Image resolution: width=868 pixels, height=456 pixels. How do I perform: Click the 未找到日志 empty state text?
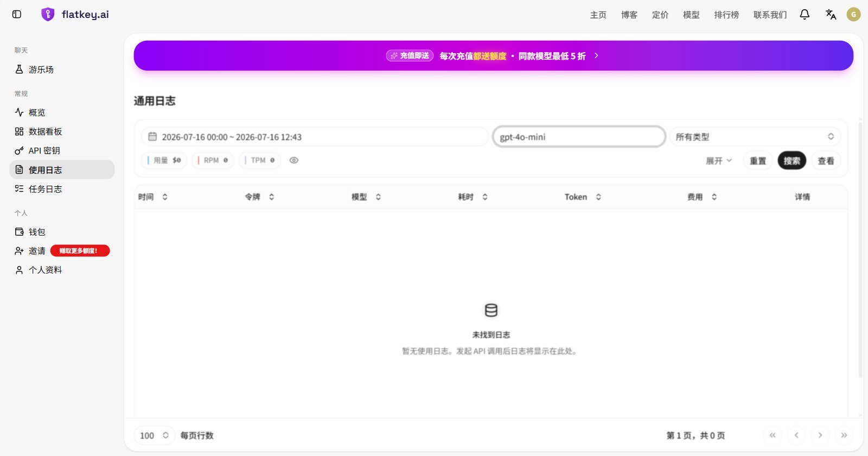(x=491, y=335)
